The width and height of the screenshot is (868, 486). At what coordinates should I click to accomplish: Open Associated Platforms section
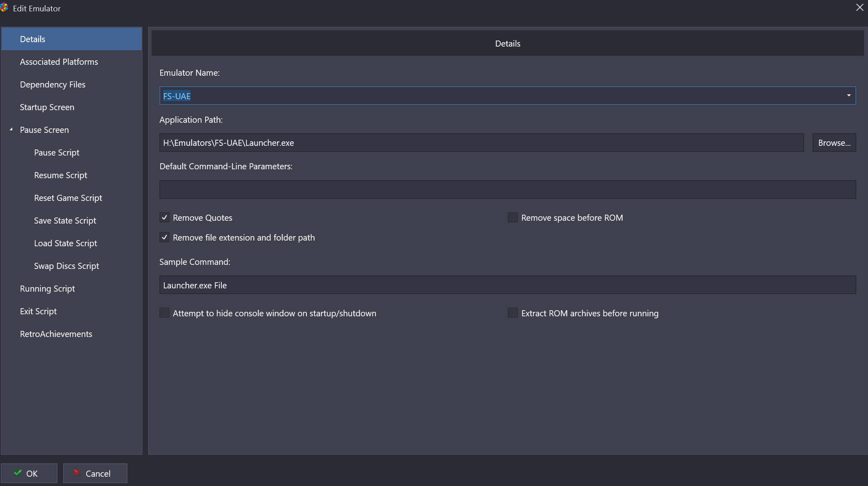pyautogui.click(x=59, y=62)
